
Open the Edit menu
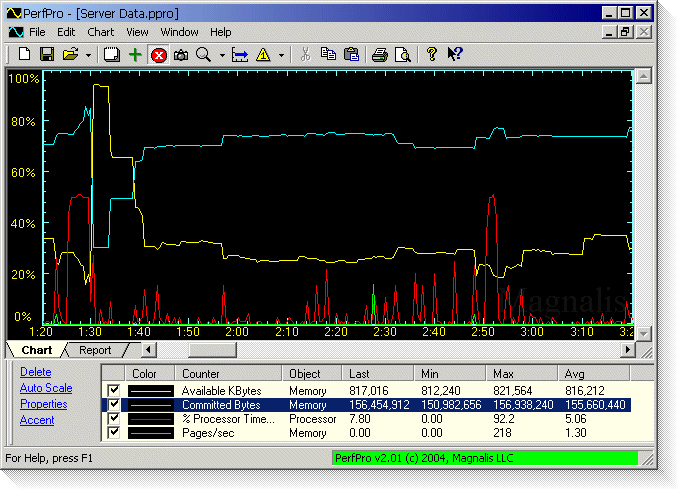pyautogui.click(x=66, y=32)
